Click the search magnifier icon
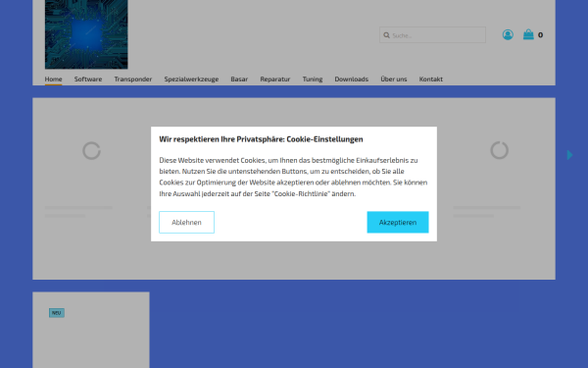 click(386, 35)
